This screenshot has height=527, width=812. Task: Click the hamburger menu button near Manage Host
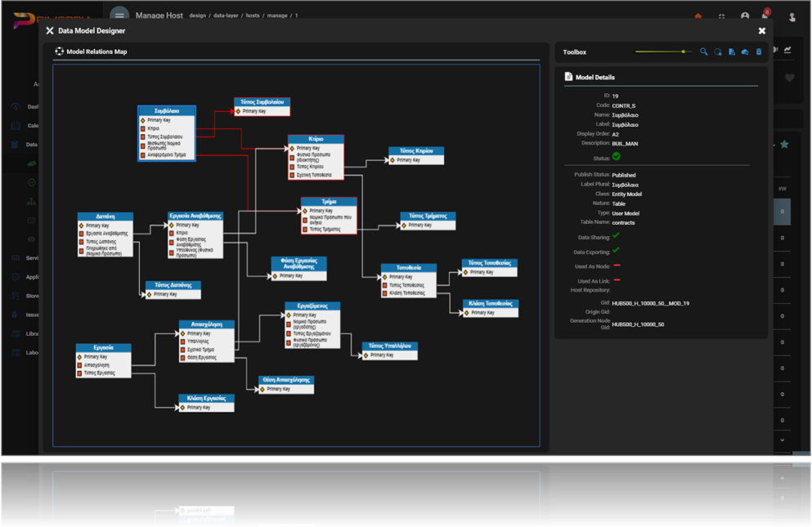pyautogui.click(x=119, y=16)
